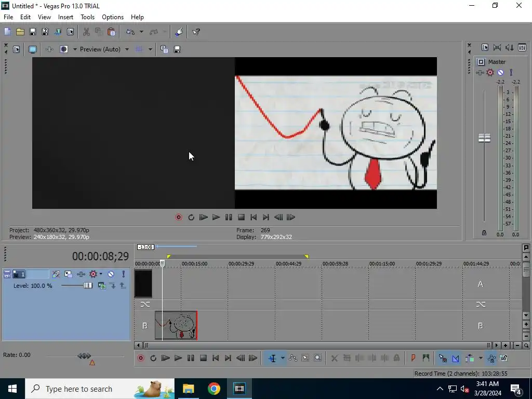Click the Render As toolbar icon
The width and height of the screenshot is (532, 399).
pos(58,32)
